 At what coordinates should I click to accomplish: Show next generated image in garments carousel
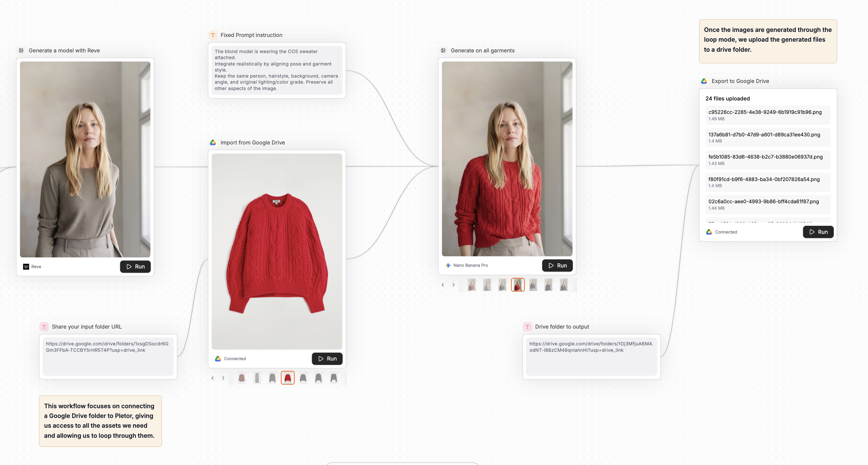pyautogui.click(x=453, y=285)
